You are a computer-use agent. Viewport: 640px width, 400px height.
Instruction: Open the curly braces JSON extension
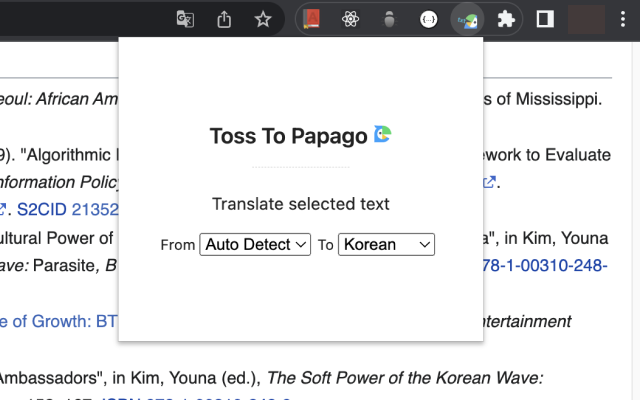(x=429, y=19)
